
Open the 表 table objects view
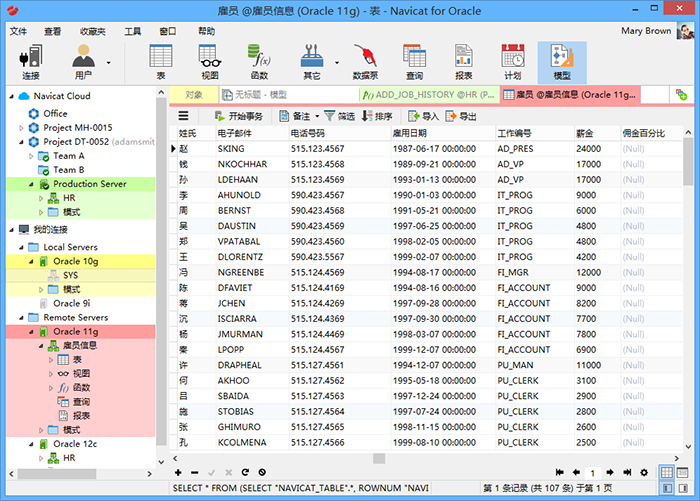(161, 62)
